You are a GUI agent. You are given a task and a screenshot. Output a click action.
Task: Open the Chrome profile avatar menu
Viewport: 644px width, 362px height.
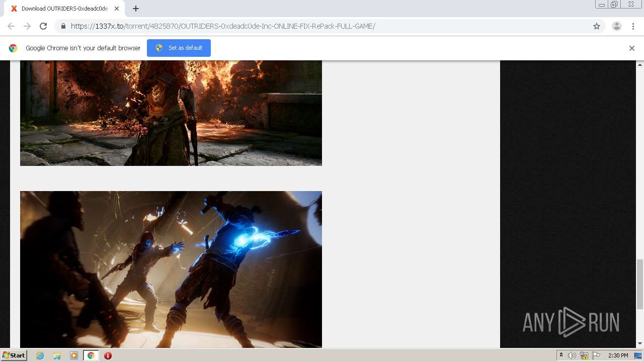point(617,26)
